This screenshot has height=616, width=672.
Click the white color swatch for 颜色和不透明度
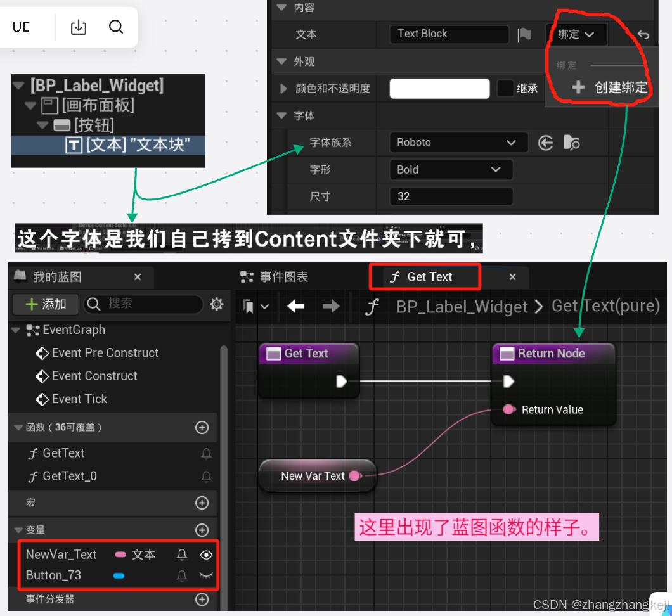(x=439, y=89)
